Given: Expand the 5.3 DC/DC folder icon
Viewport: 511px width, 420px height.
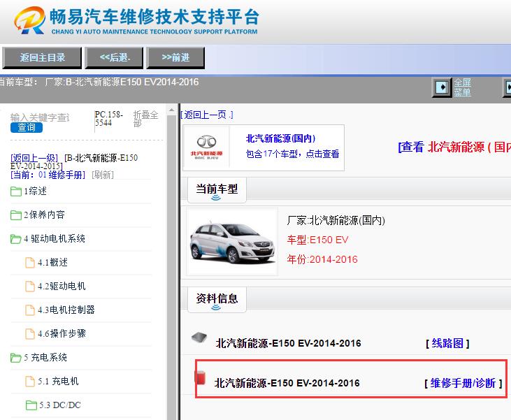Looking at the screenshot, I should point(31,405).
